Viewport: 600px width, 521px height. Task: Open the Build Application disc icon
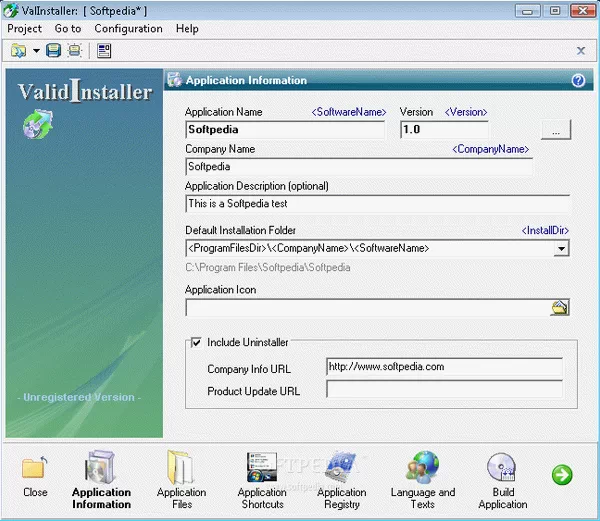click(x=502, y=467)
